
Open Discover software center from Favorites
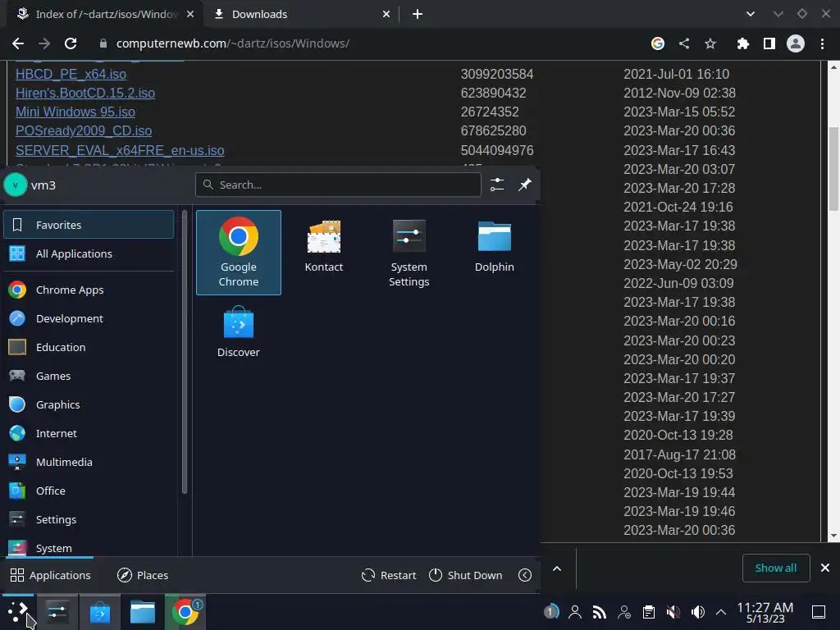(239, 332)
